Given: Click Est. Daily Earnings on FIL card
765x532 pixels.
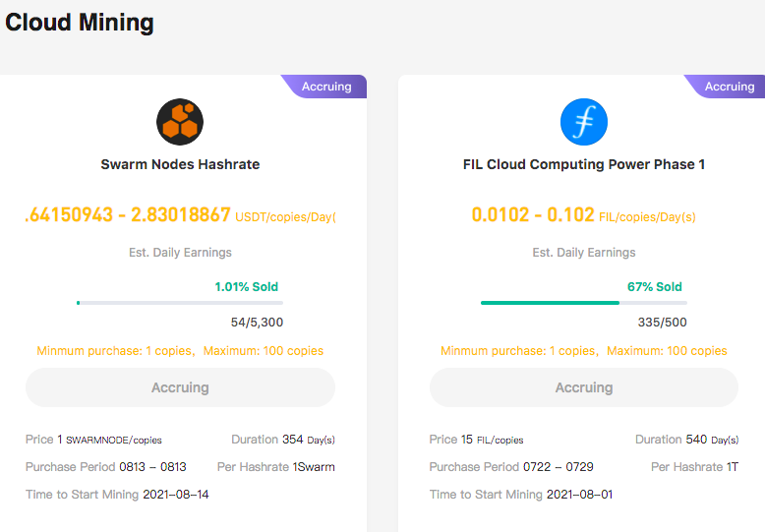Looking at the screenshot, I should 584,253.
